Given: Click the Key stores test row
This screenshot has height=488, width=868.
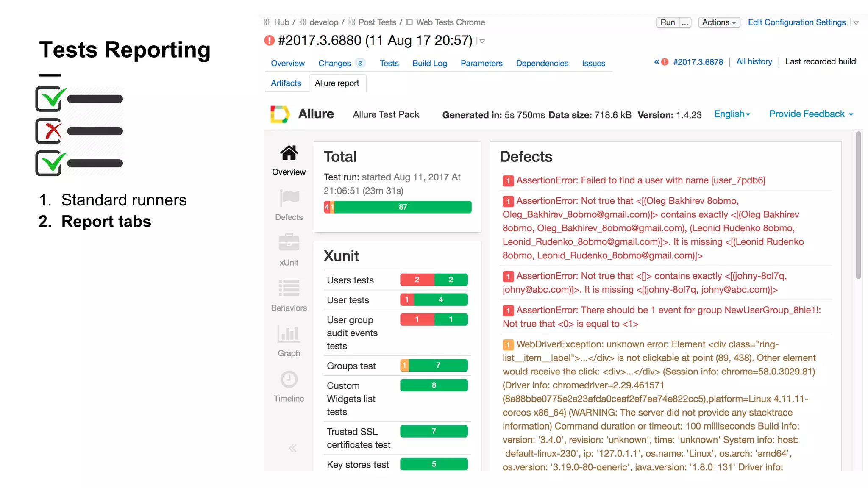Looking at the screenshot, I should (x=398, y=464).
